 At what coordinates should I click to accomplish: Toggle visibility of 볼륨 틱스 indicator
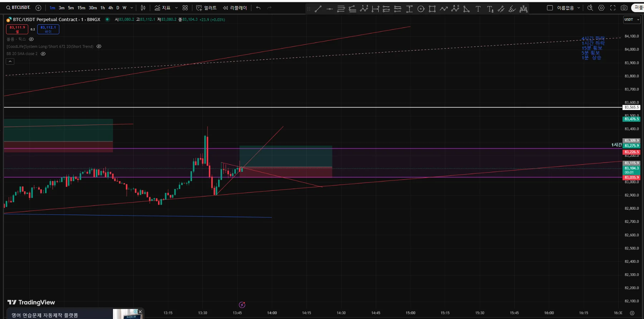(31, 39)
